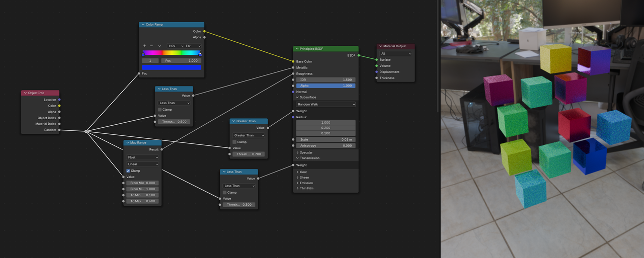
Task: Uncheck Clamp on the Map Range node
Action: [128, 170]
